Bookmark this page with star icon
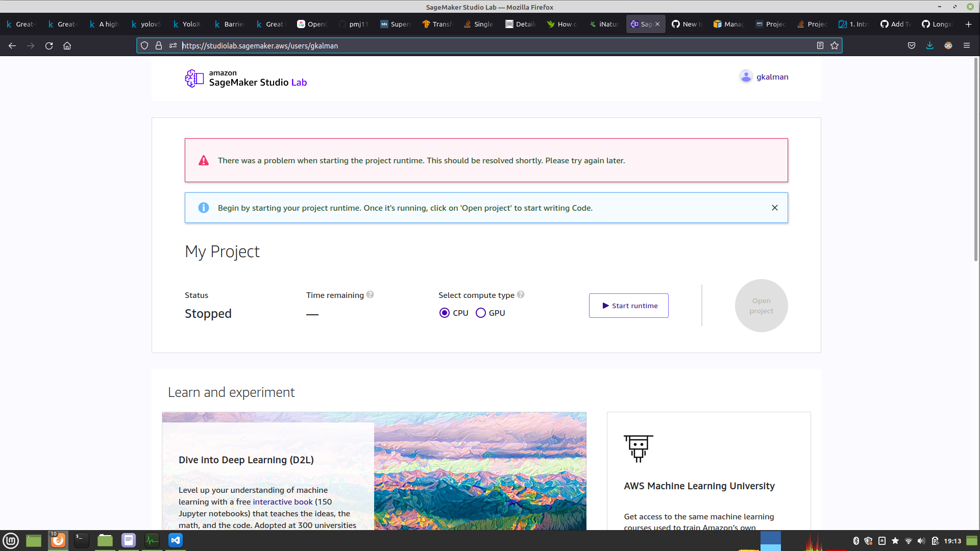Image resolution: width=980 pixels, height=551 pixels. click(x=835, y=45)
